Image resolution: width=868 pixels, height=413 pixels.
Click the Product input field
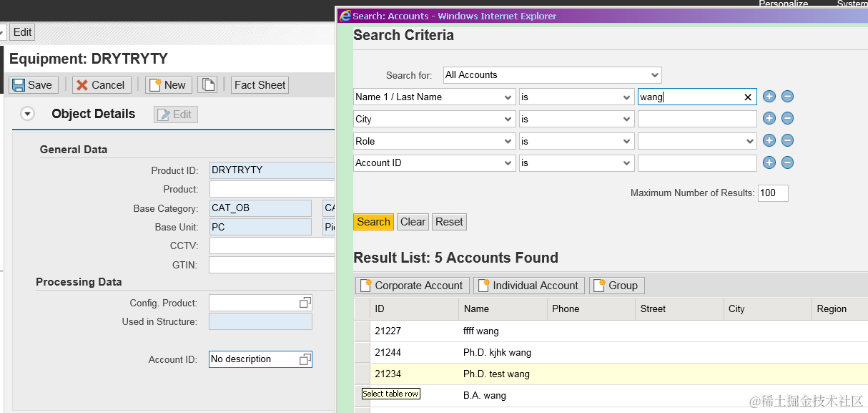pyautogui.click(x=272, y=189)
